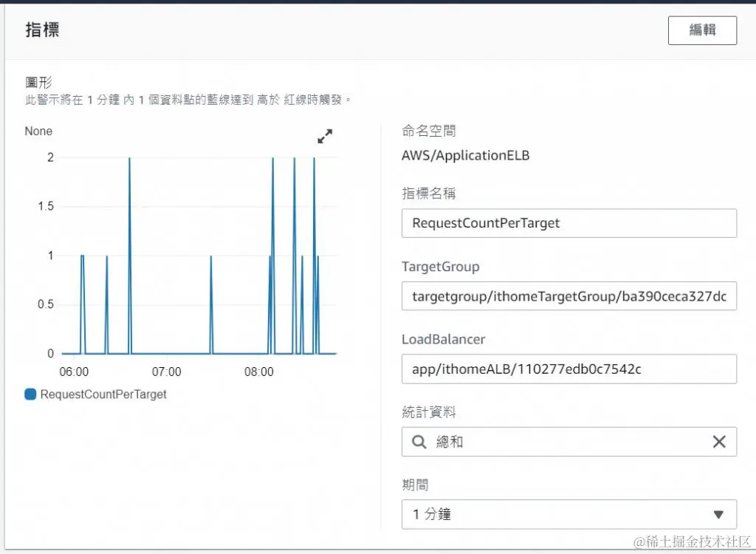Image resolution: width=756 pixels, height=554 pixels.
Task: Click the blue legend square for RequestCountPerTarget
Action: (x=30, y=394)
